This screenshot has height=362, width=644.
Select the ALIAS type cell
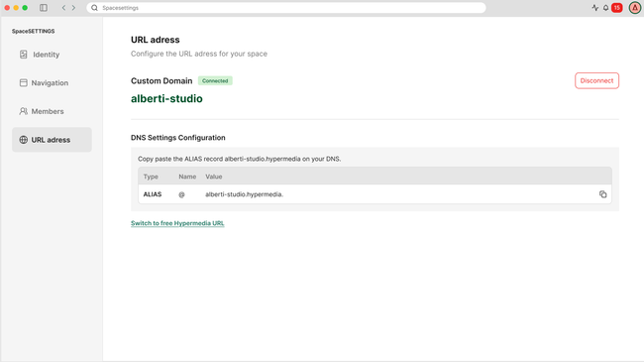(153, 194)
